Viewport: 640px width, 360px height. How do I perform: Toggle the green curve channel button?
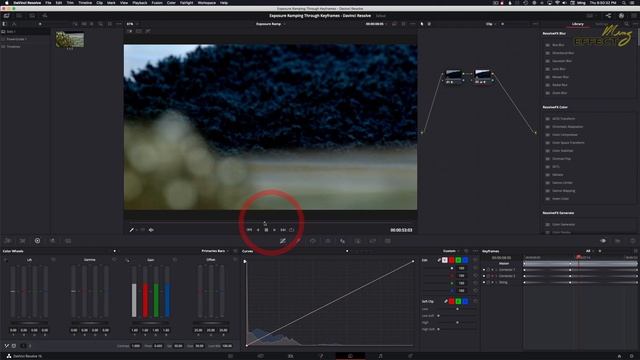[458, 260]
